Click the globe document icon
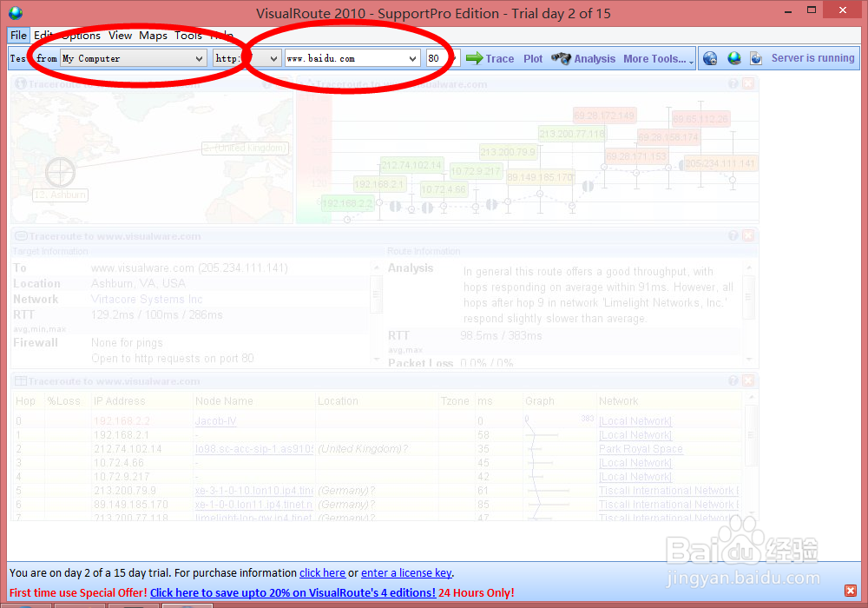868x608 pixels. tap(756, 59)
